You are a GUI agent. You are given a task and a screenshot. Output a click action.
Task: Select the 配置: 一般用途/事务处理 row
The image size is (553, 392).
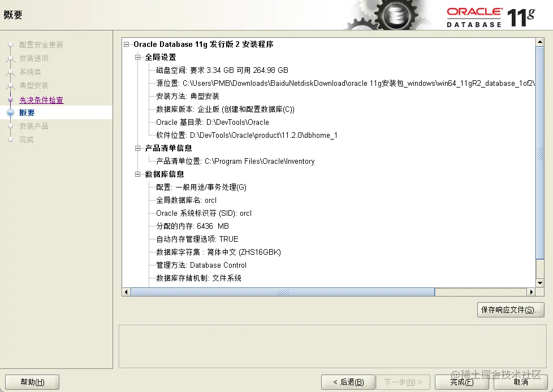(201, 188)
